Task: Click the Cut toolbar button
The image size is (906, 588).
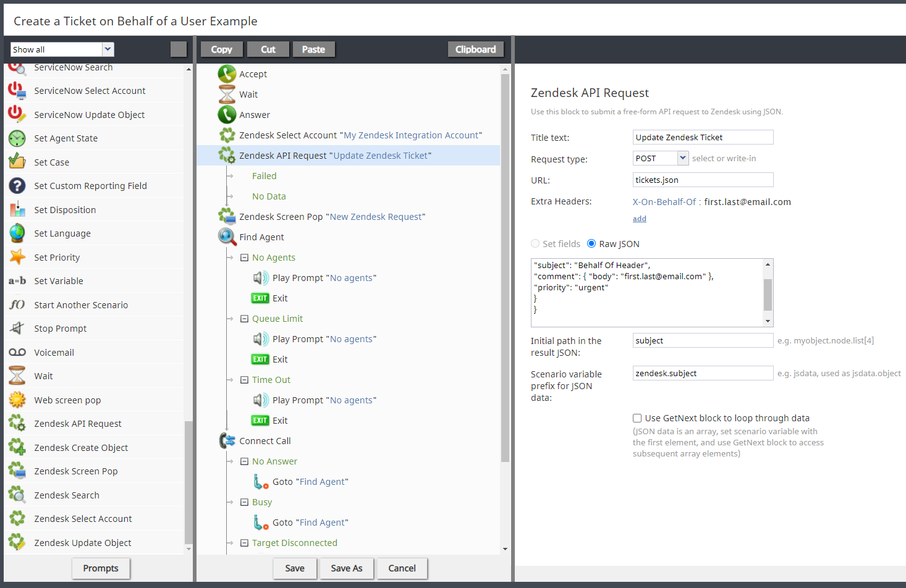Action: (268, 49)
